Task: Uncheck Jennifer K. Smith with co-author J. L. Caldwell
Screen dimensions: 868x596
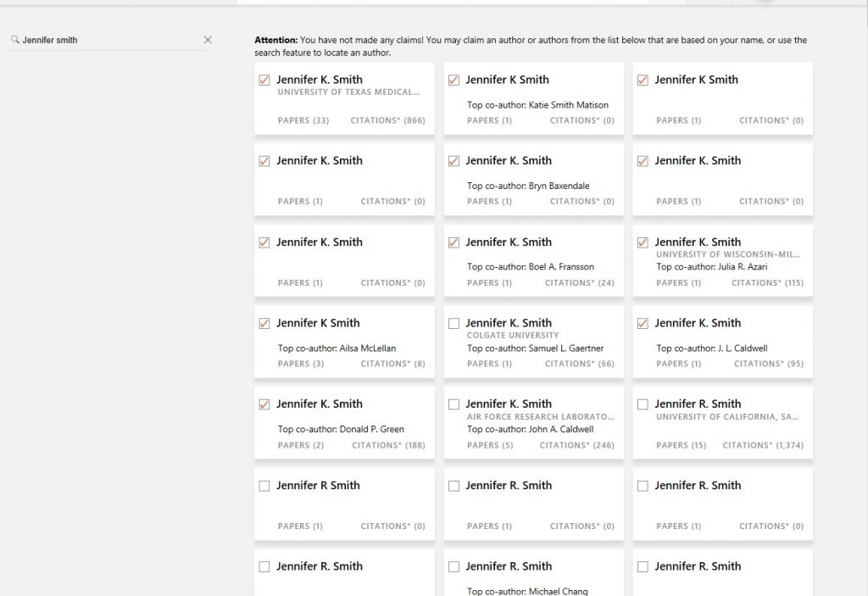Action: [643, 323]
